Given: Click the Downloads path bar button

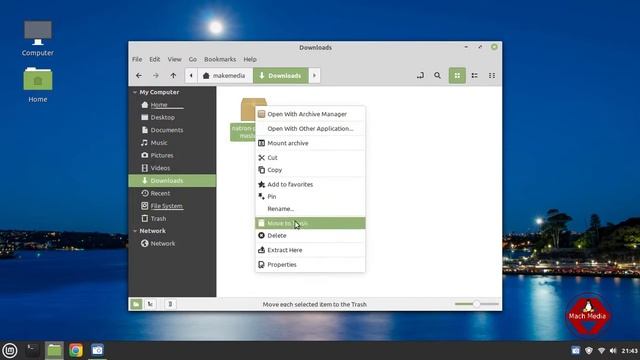Looking at the screenshot, I should tap(281, 76).
